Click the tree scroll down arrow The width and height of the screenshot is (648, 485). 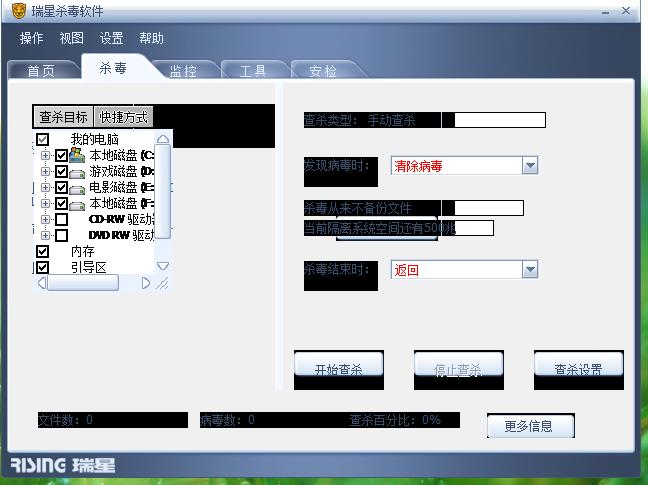coord(163,266)
